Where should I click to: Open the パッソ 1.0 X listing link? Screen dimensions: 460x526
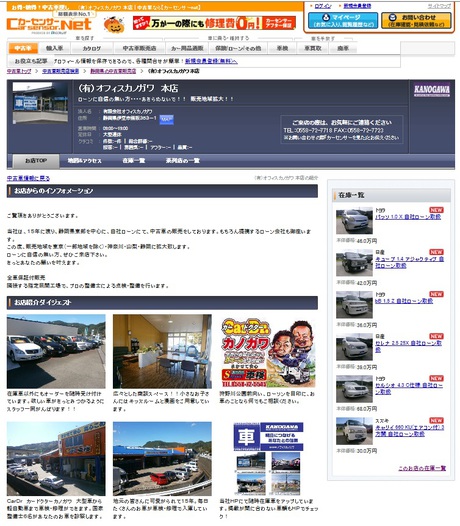(408, 217)
